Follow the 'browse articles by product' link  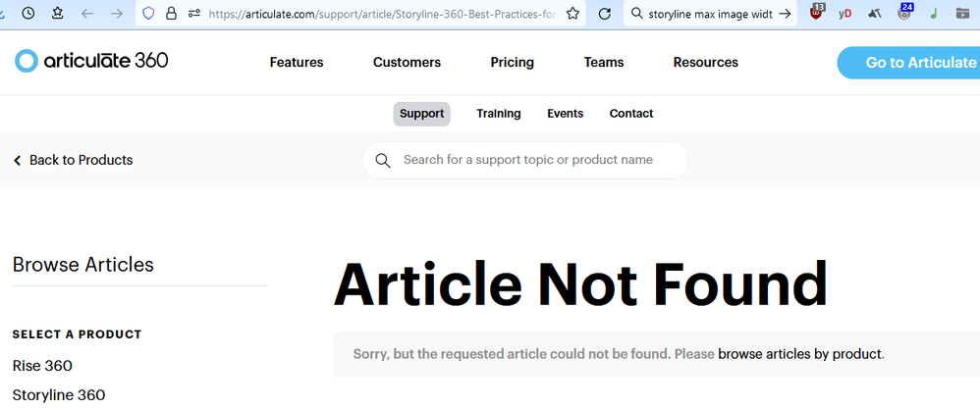[799, 354]
